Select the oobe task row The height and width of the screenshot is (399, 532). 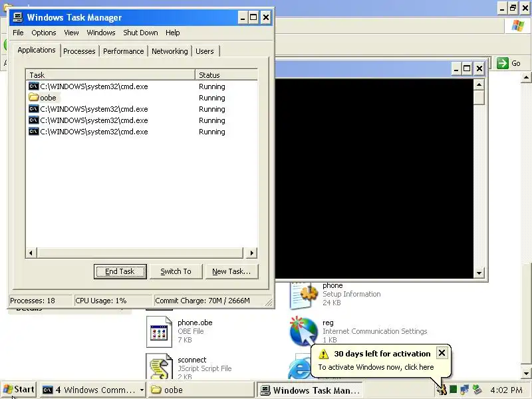tap(142, 98)
